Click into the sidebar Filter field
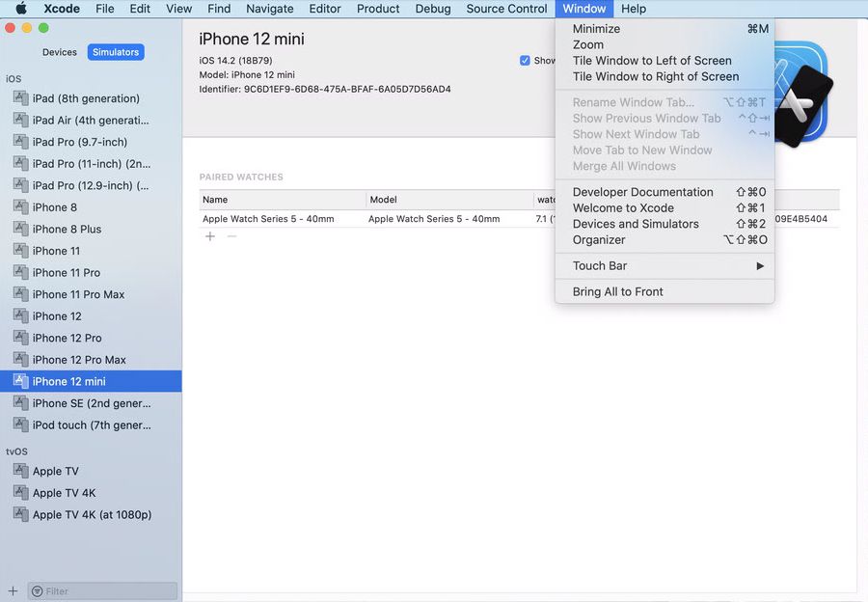The height and width of the screenshot is (602, 868). pos(103,591)
